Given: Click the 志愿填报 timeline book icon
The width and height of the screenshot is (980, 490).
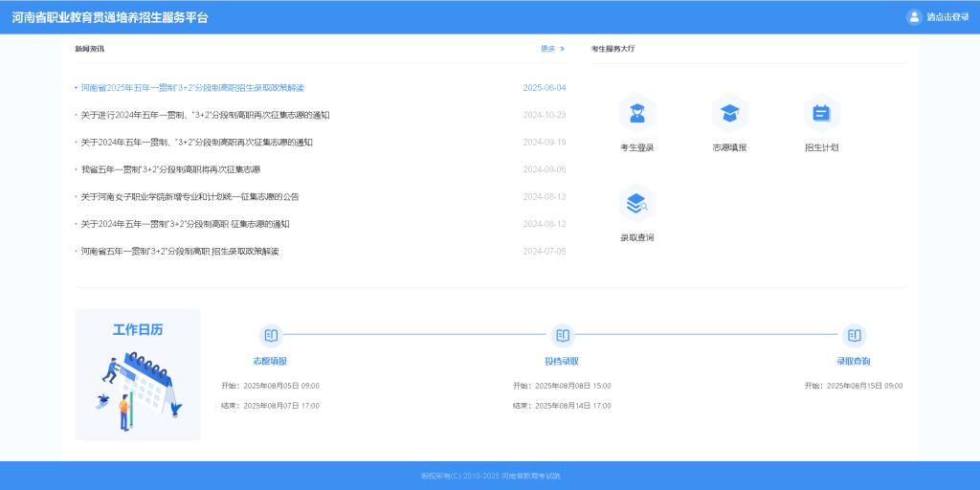Looking at the screenshot, I should click(271, 336).
